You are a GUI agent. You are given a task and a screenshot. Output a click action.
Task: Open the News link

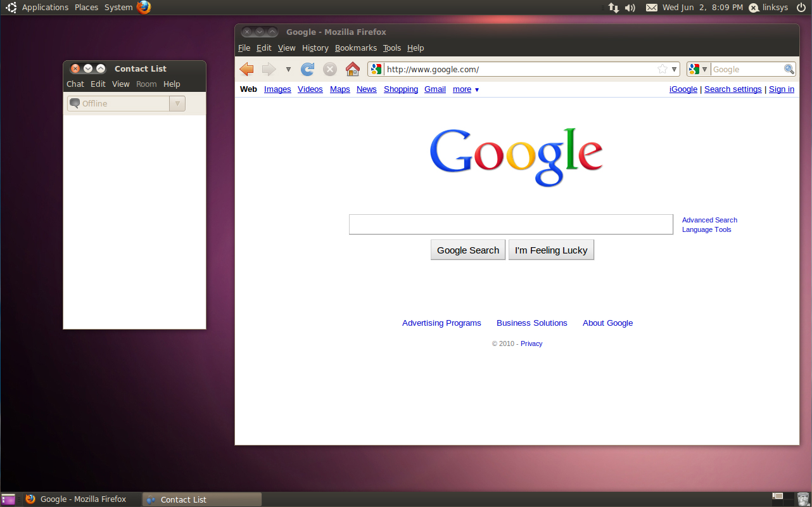coord(367,89)
